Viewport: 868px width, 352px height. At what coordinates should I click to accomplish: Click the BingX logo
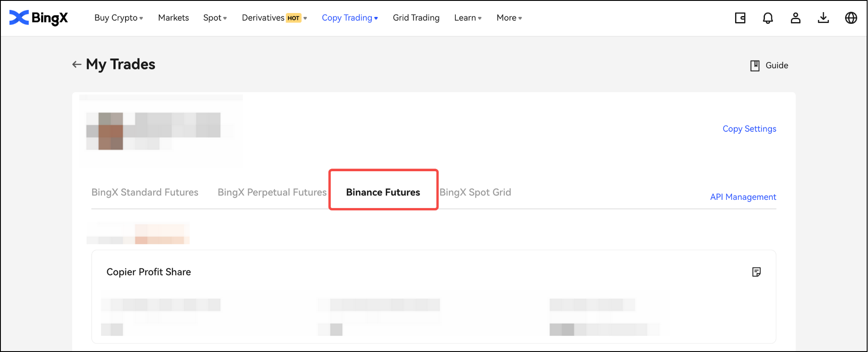tap(39, 18)
